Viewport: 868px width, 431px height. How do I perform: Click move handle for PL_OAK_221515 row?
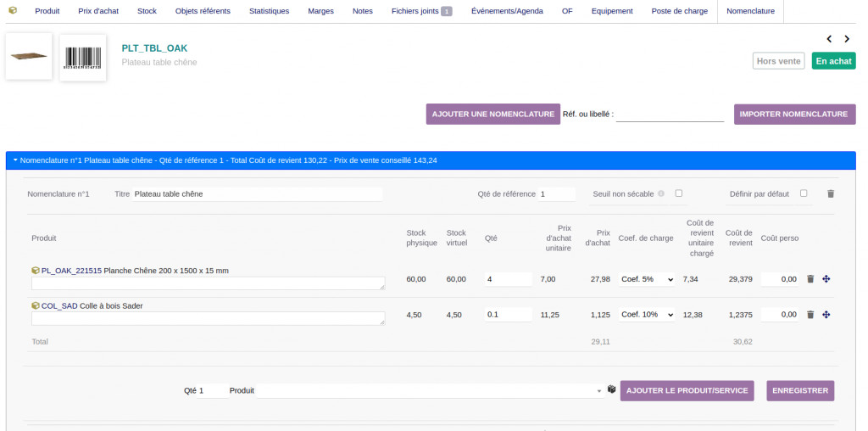[x=826, y=279]
